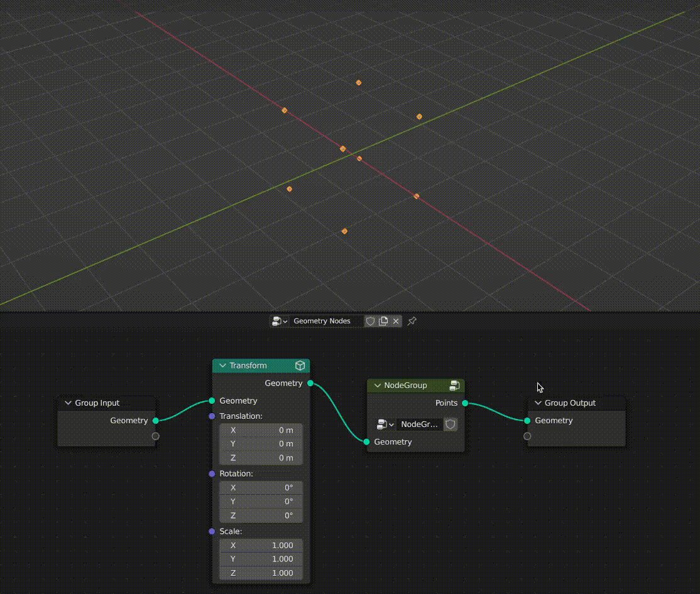Select the NodeGroup node title
The height and width of the screenshot is (594, 700).
(x=405, y=386)
